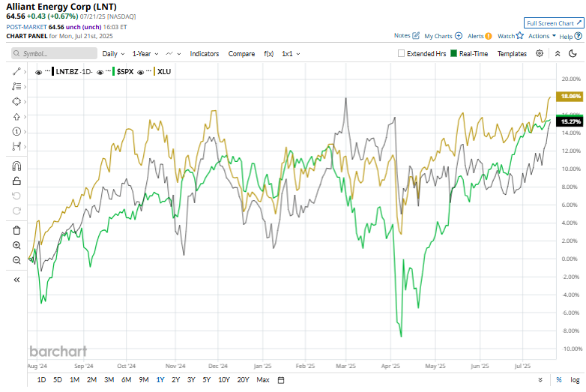Viewport: 586px width, 392px height.
Task: Select the Max time range
Action: point(263,380)
